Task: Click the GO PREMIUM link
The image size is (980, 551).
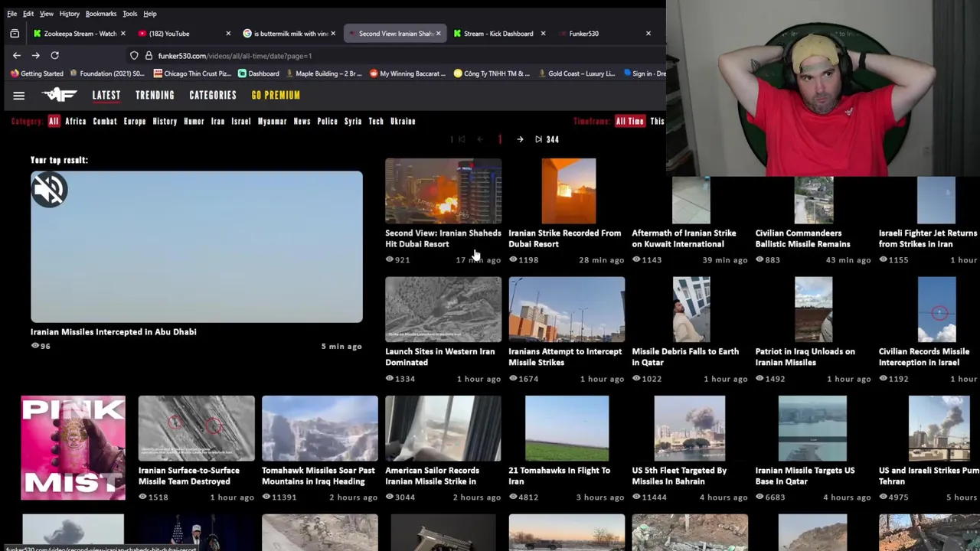Action: 276,96
